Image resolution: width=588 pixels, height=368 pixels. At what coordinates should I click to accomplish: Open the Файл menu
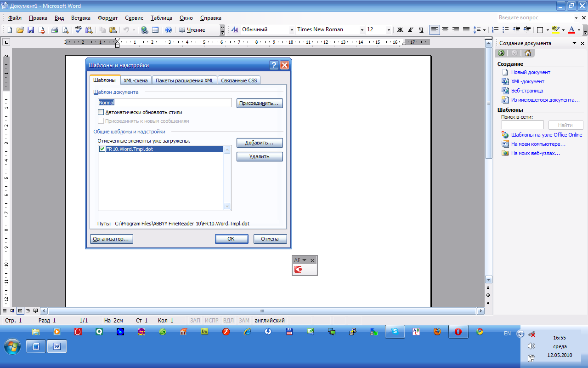click(15, 18)
